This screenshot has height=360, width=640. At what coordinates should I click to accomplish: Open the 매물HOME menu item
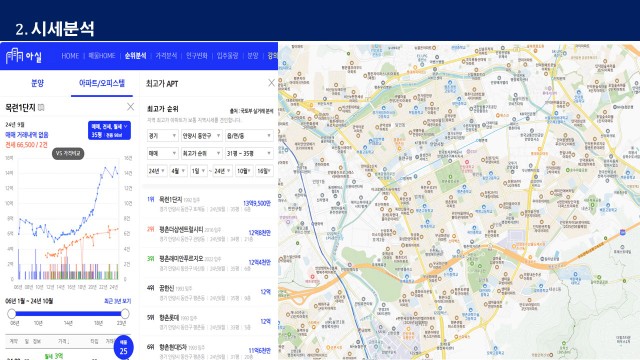(102, 56)
